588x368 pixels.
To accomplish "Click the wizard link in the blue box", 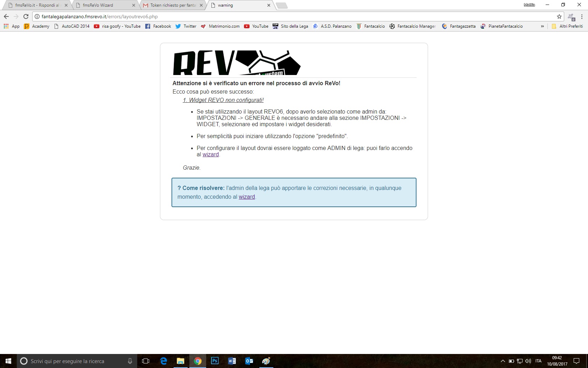I will [x=246, y=197].
